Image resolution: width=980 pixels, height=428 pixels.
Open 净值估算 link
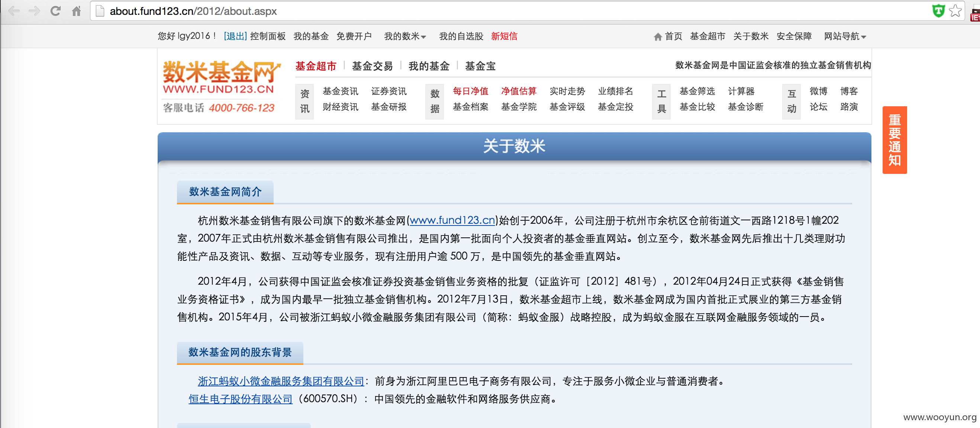click(519, 91)
